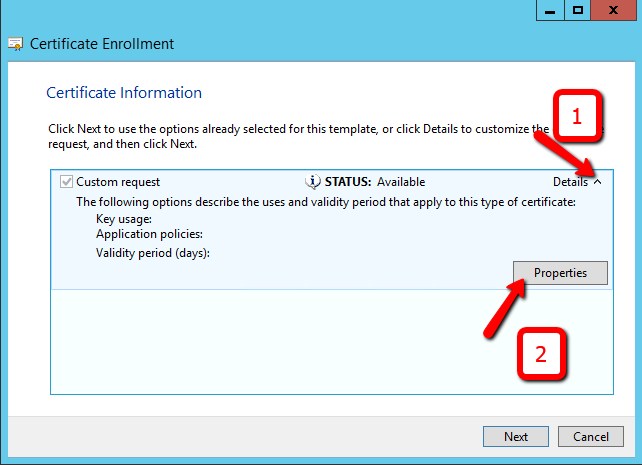The image size is (642, 465).
Task: Open the certificate Properties dialog
Action: (559, 273)
